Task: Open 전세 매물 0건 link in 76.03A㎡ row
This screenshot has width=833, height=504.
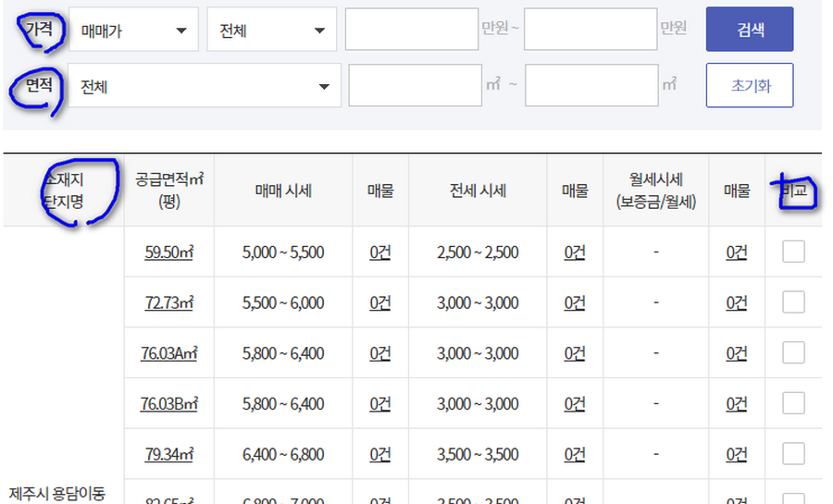Action: 574,353
